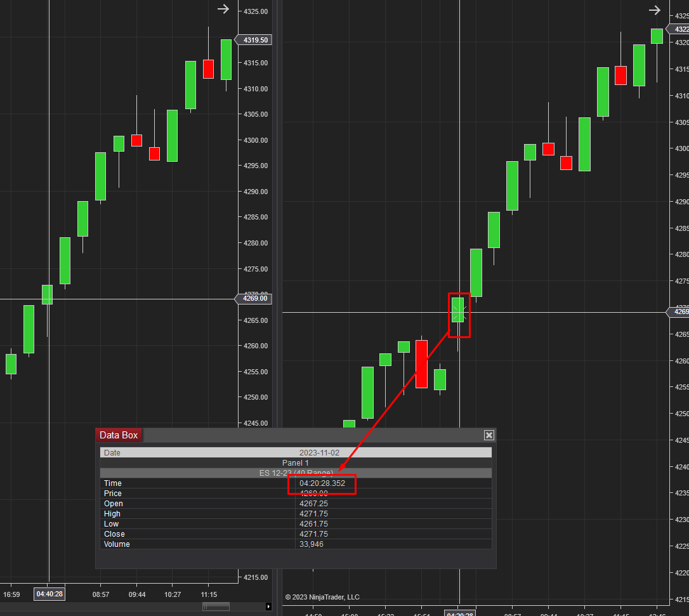Click the Close label in Data Box
This screenshot has width=689, height=616.
point(114,534)
